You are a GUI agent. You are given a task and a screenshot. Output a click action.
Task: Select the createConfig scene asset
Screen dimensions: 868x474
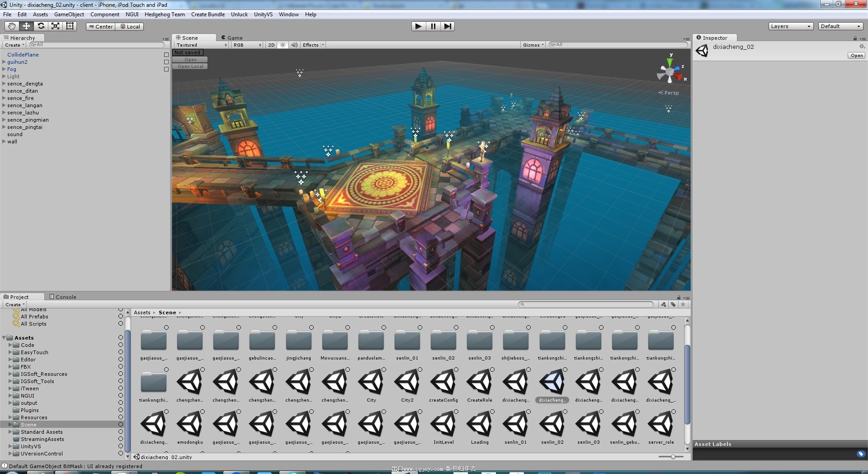pyautogui.click(x=443, y=385)
